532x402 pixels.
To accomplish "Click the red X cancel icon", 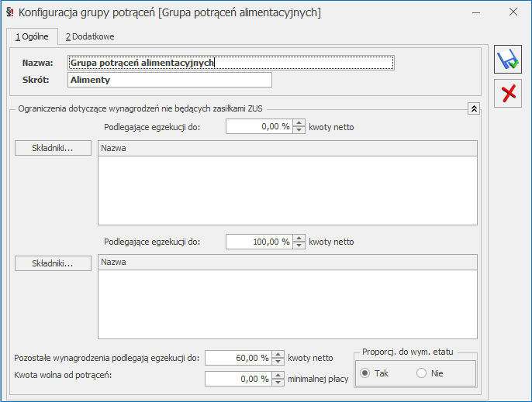I will pyautogui.click(x=508, y=94).
